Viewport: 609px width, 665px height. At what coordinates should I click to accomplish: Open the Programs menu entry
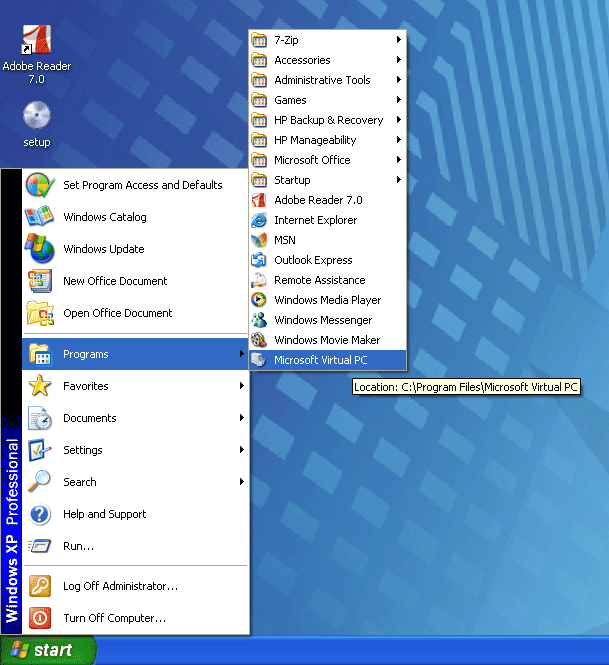[135, 354]
